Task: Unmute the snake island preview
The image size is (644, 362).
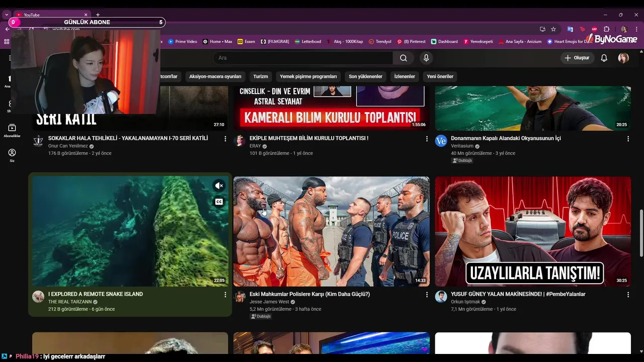Action: pos(219,186)
